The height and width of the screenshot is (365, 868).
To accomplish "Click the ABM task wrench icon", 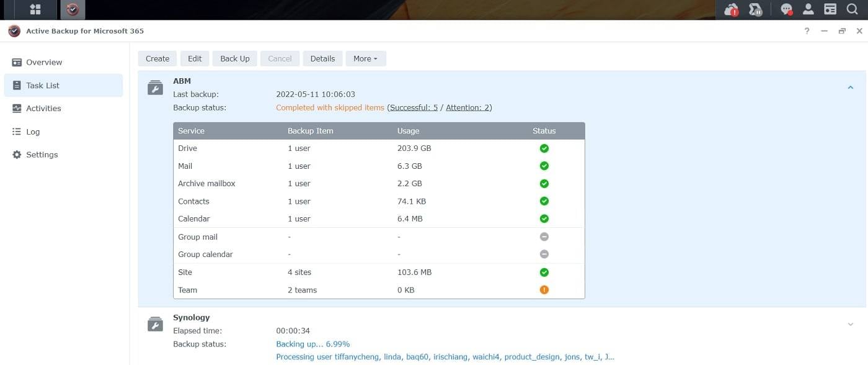I will 155,88.
